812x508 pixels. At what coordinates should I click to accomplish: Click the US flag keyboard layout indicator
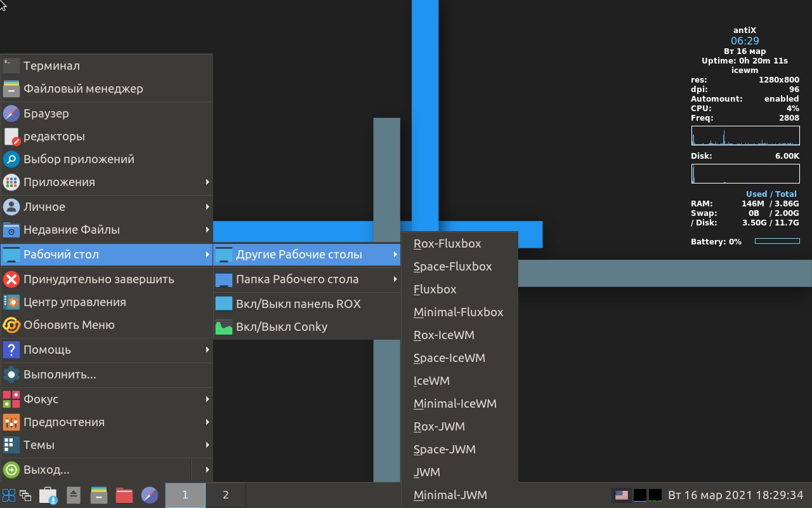pos(622,495)
